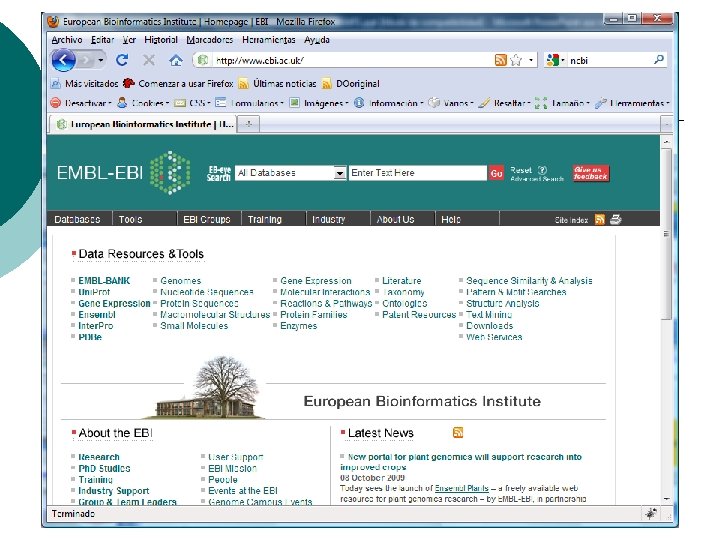Viewport: 720px width, 540px height.
Task: Open a new tab with plus button
Action: (x=248, y=124)
